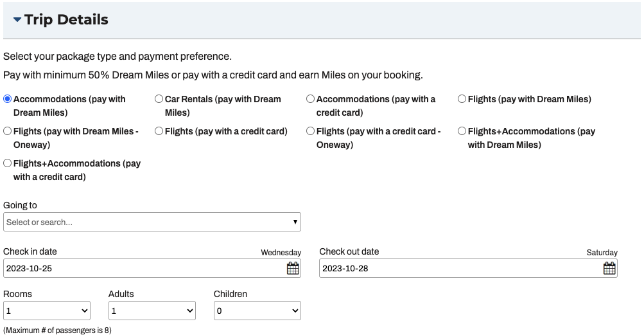
Task: Click the Check in date field
Action: (141, 269)
